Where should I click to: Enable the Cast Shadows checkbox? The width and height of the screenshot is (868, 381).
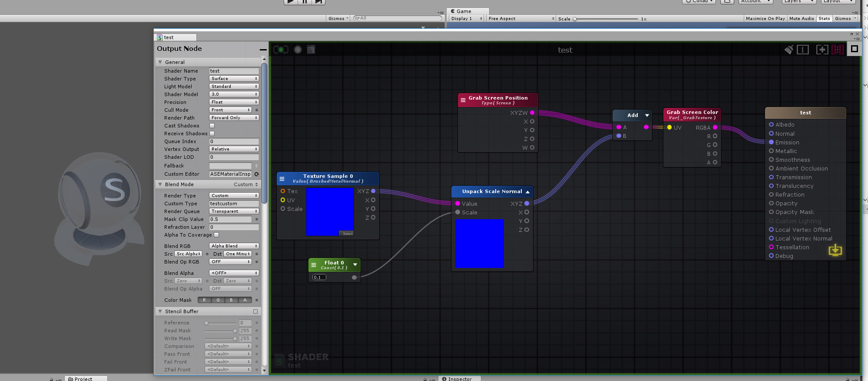(212, 126)
